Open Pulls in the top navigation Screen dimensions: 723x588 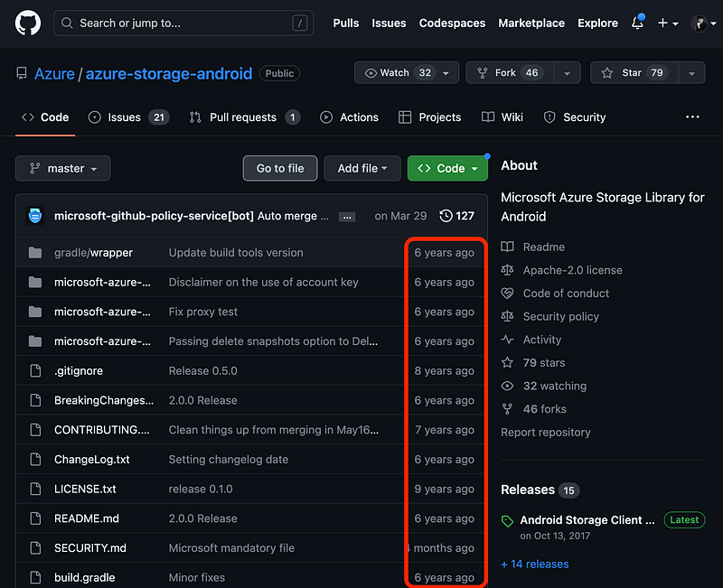point(346,23)
